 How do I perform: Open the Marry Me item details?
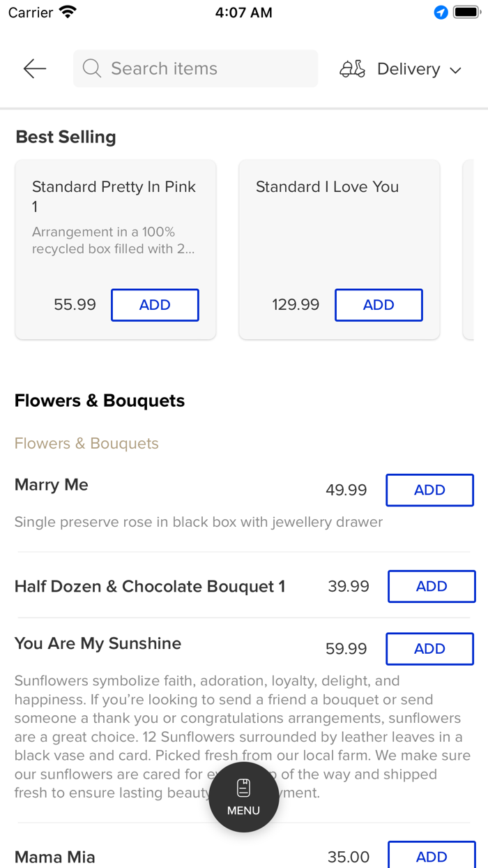coord(52,485)
